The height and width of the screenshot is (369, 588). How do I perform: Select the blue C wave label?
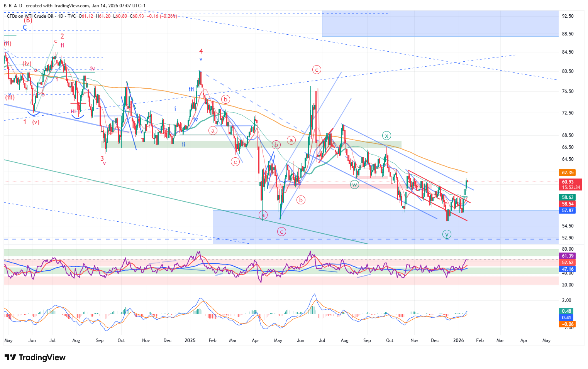(25, 27)
